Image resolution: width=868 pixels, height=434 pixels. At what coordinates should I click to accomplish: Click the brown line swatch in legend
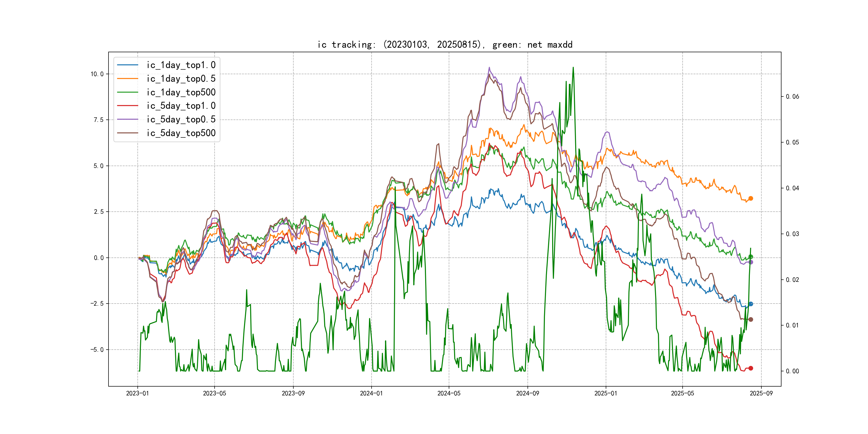point(128,133)
